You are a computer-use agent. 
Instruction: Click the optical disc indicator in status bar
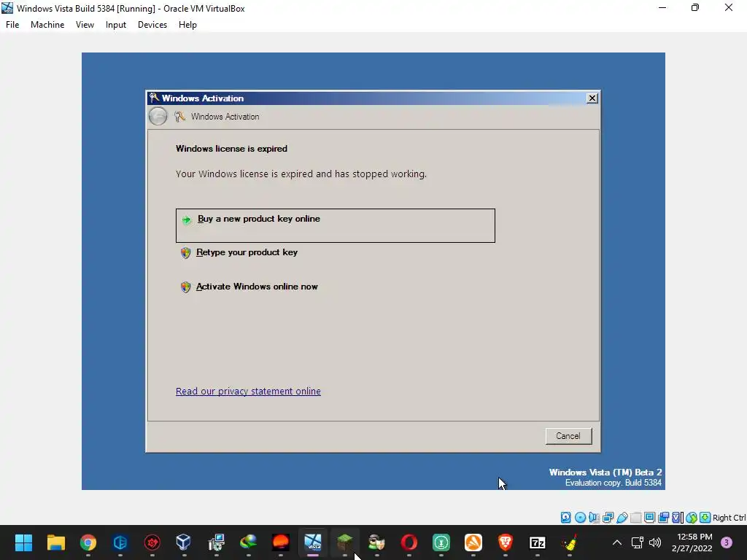click(x=580, y=518)
